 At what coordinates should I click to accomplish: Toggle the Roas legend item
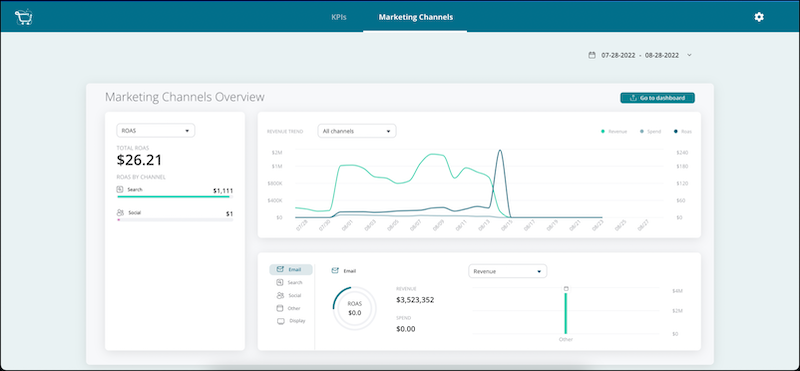coord(683,132)
